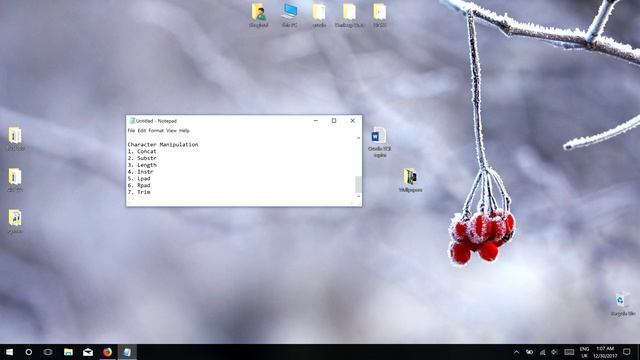
Task: Place cursor on '2. Substr' line
Action: (x=142, y=158)
